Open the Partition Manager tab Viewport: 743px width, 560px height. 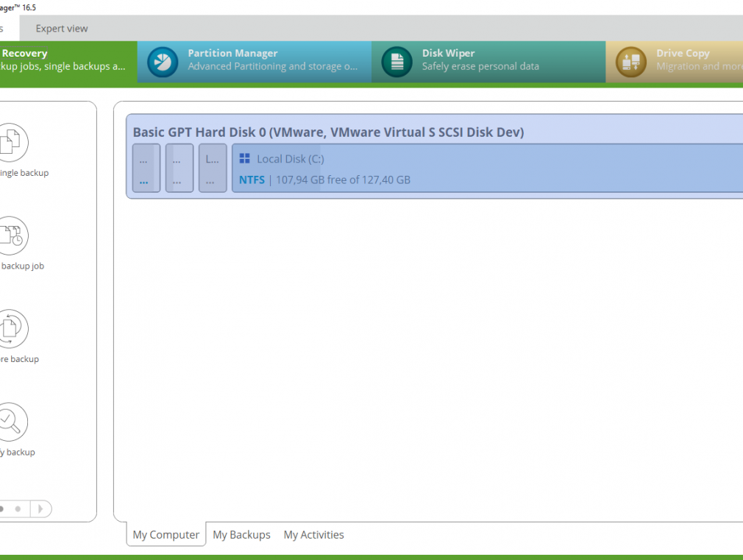pos(255,62)
